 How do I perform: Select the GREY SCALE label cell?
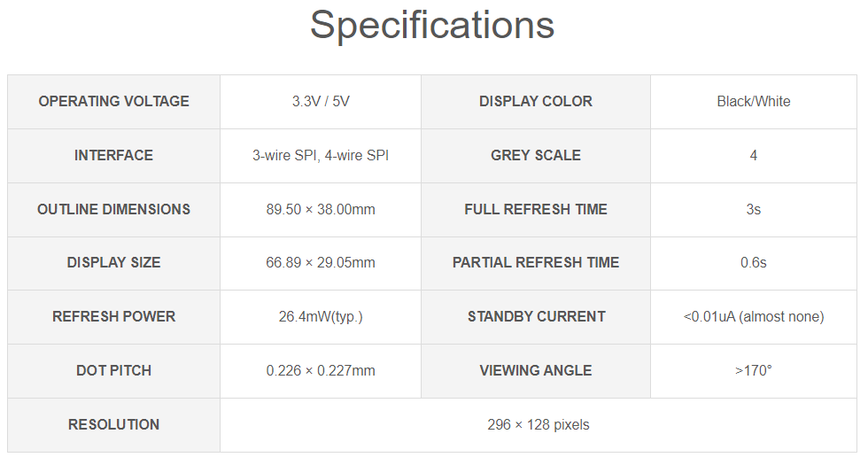point(536,155)
